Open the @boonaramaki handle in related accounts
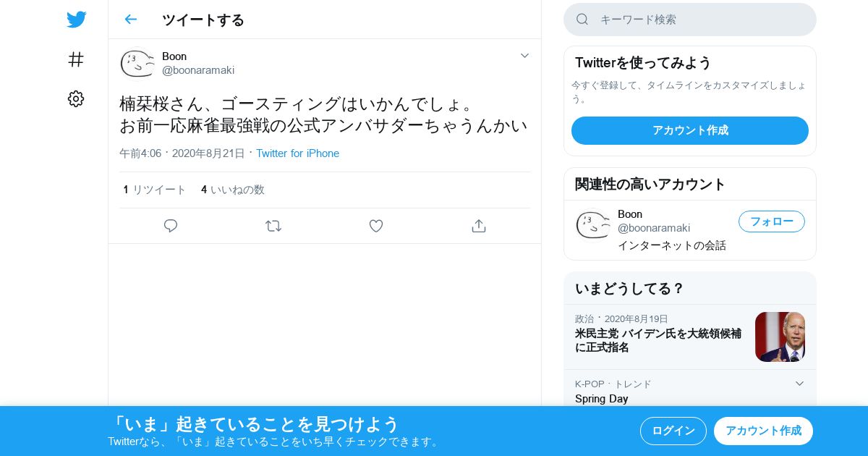This screenshot has height=456, width=868. tap(654, 228)
